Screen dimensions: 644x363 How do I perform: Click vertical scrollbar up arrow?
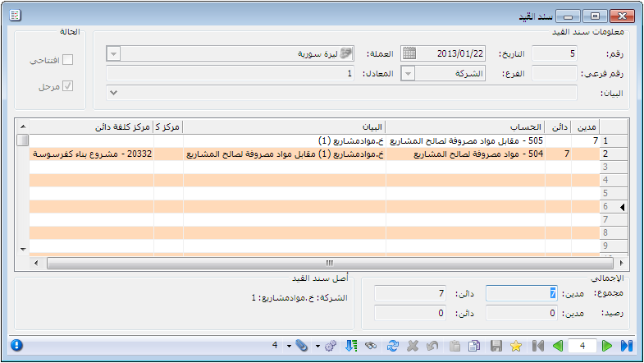coord(23,126)
